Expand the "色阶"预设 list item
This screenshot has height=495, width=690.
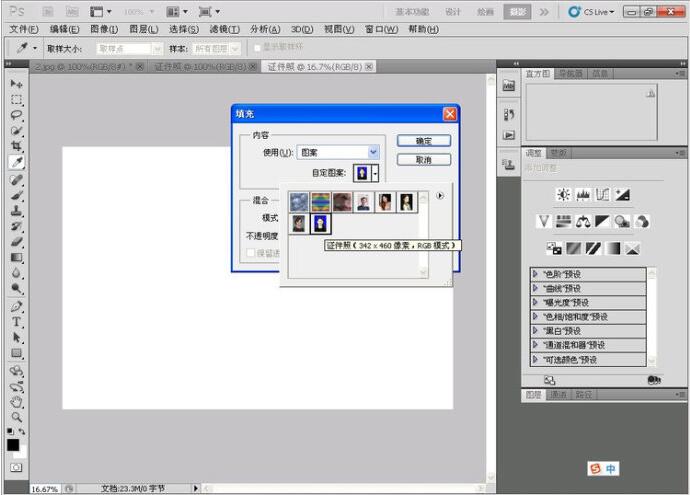pyautogui.click(x=536, y=274)
